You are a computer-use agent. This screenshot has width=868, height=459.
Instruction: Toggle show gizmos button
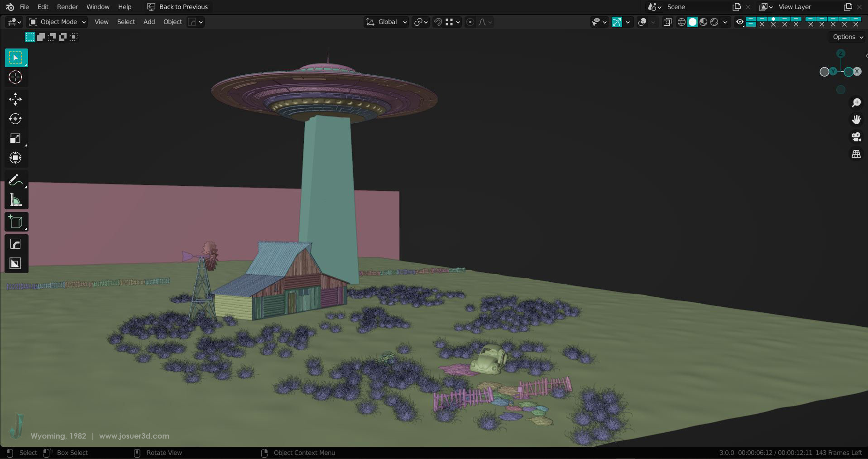617,22
